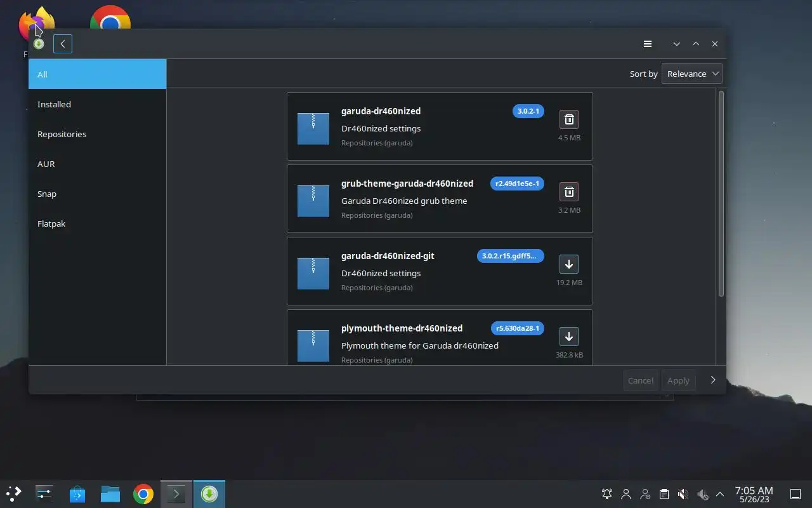Select the garuda-dr460nized-git package title

tap(388, 256)
